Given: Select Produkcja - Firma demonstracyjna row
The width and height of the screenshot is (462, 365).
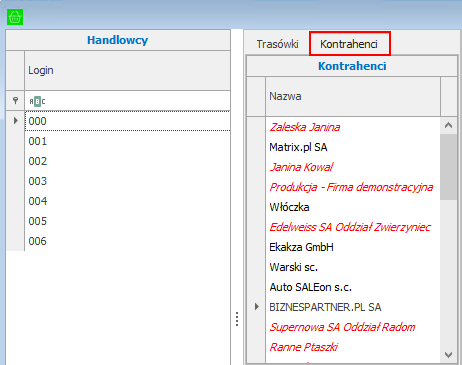Looking at the screenshot, I should pos(353,187).
